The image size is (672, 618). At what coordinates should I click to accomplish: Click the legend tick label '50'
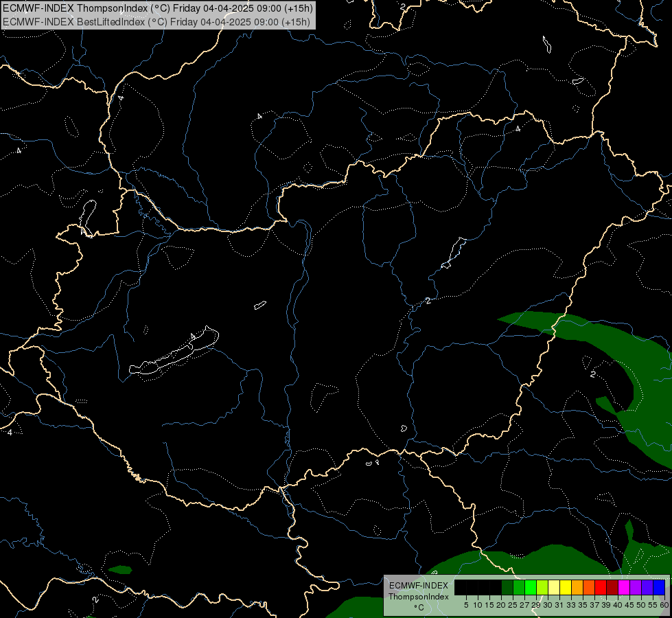click(641, 605)
